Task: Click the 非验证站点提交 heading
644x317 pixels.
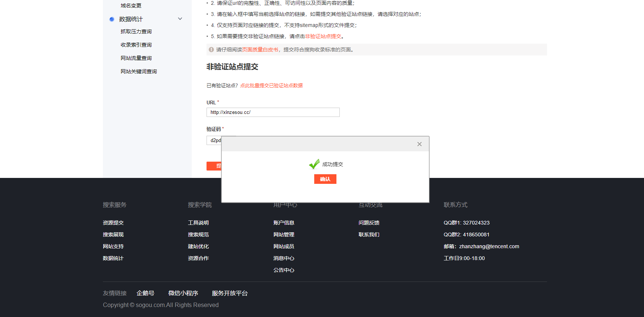Action: coord(232,67)
